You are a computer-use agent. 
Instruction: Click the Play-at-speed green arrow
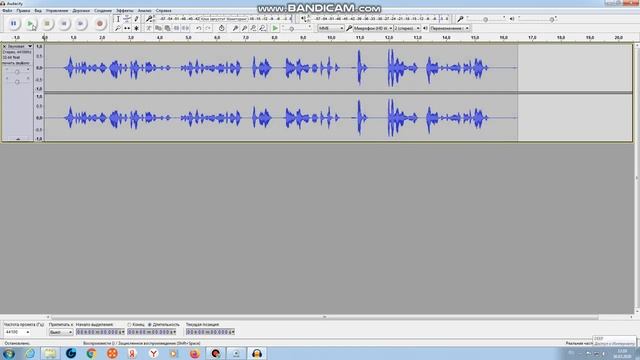click(275, 28)
